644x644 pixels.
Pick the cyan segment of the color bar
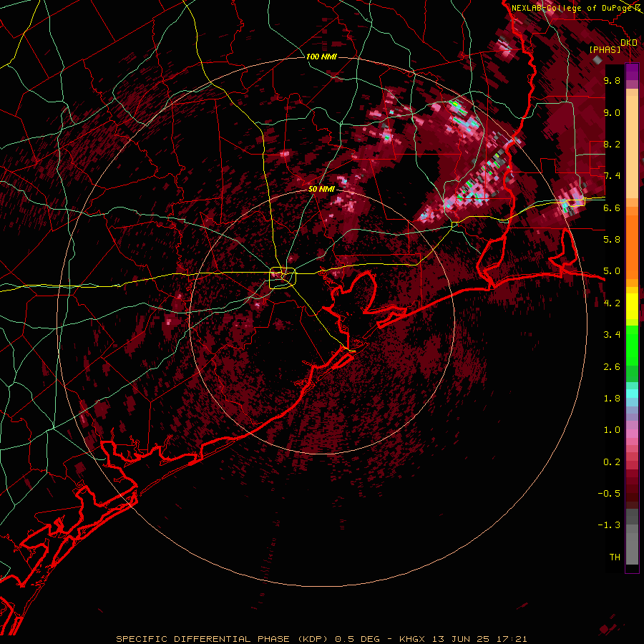tap(632, 394)
